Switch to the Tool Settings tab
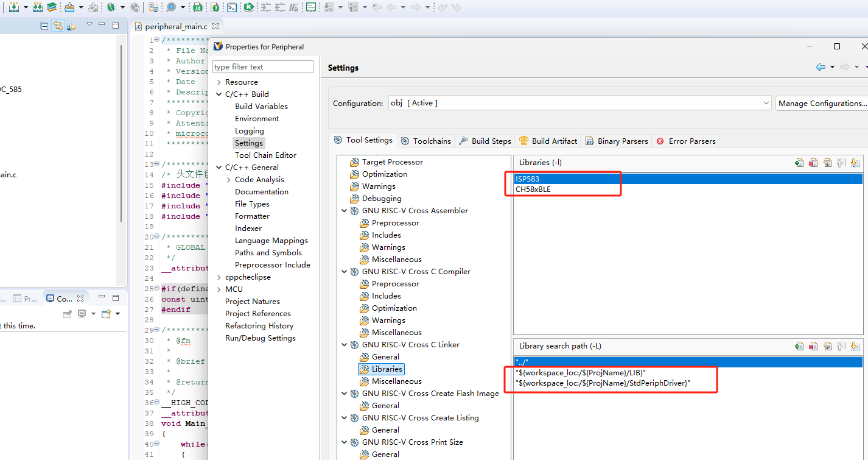 (363, 140)
